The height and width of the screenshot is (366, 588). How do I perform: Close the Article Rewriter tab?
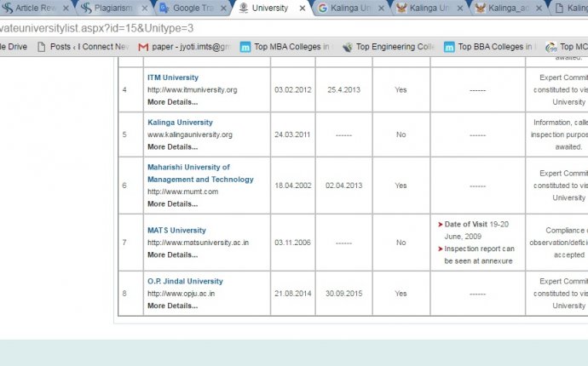(x=66, y=9)
